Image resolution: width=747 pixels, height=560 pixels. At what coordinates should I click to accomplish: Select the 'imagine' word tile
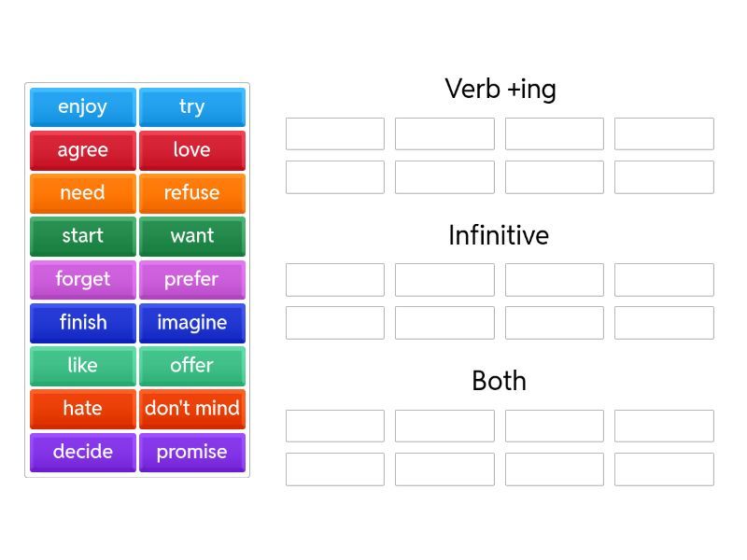coord(191,322)
